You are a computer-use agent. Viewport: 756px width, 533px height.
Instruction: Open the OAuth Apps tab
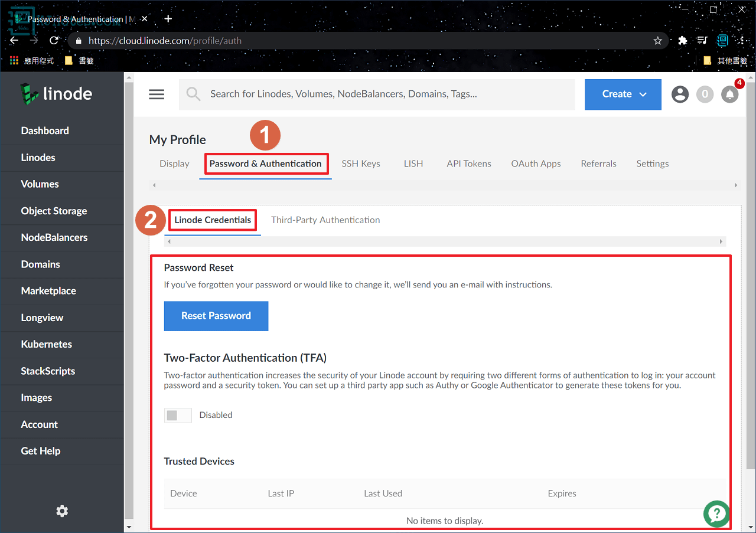click(x=536, y=164)
